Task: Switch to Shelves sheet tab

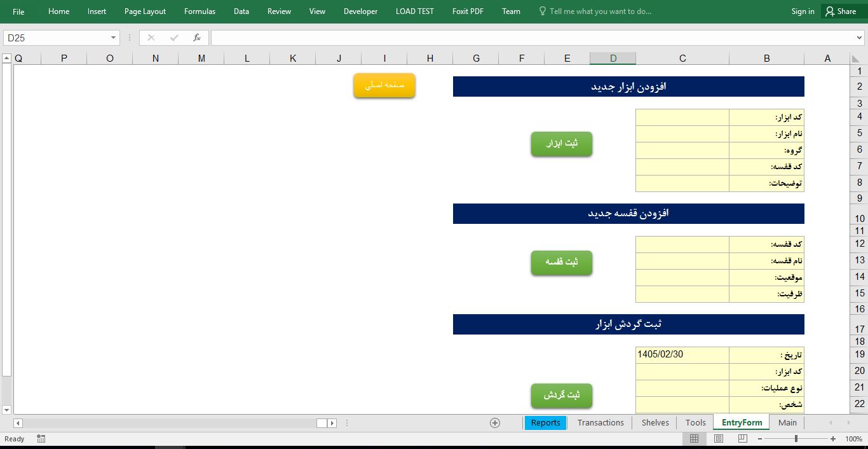Action: (x=655, y=423)
